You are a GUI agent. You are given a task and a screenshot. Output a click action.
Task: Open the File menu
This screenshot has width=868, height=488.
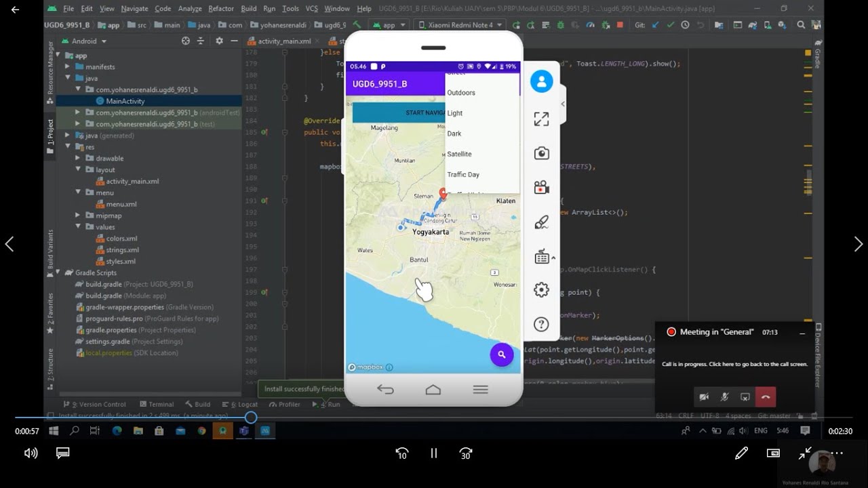pos(68,9)
